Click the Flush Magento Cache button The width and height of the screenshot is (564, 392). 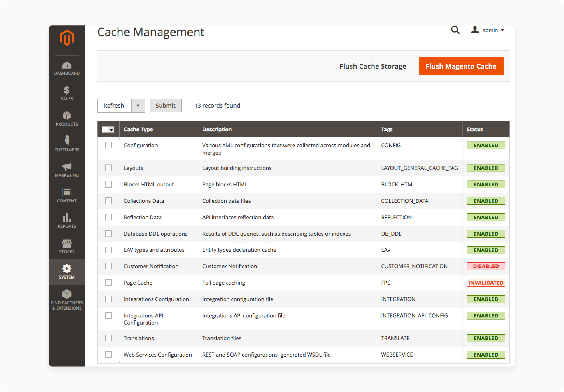tap(461, 66)
